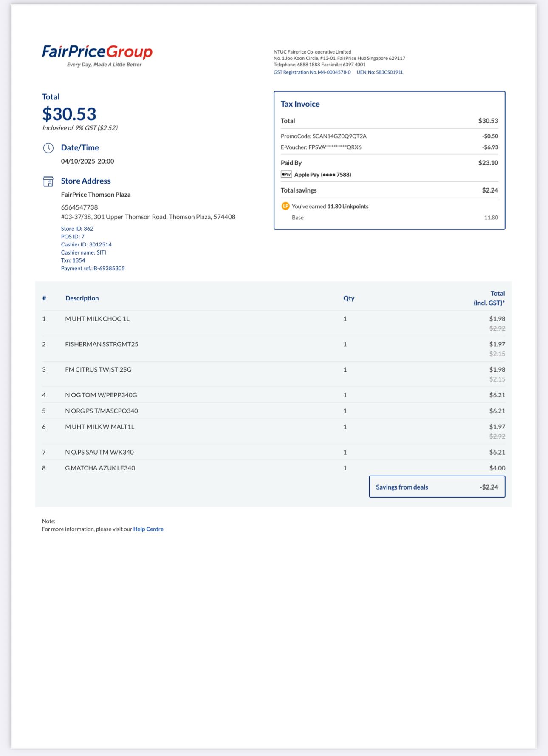Open the Help Centre link
This screenshot has width=548, height=756.
click(148, 529)
